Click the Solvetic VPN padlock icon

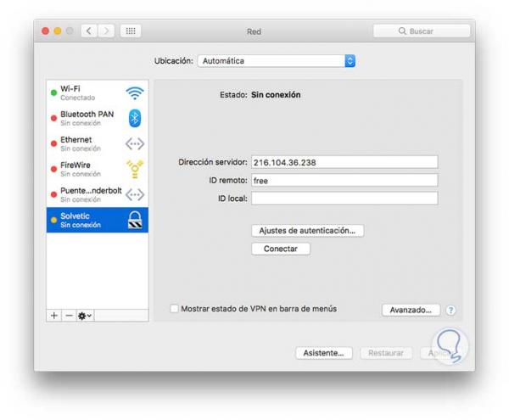point(135,220)
